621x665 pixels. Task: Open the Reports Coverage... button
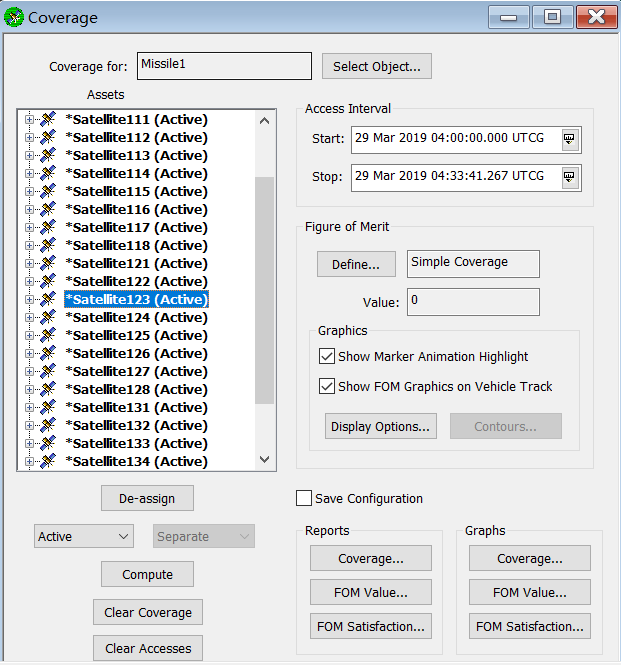pyautogui.click(x=371, y=558)
